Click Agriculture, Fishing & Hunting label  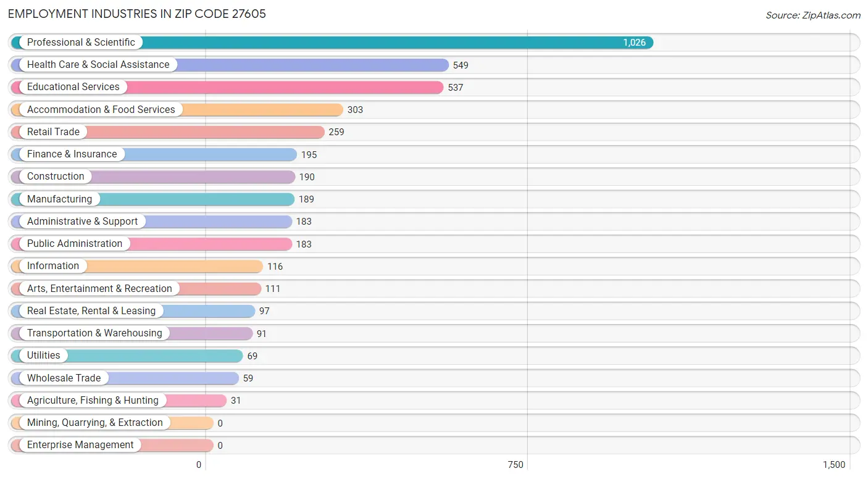[93, 401]
